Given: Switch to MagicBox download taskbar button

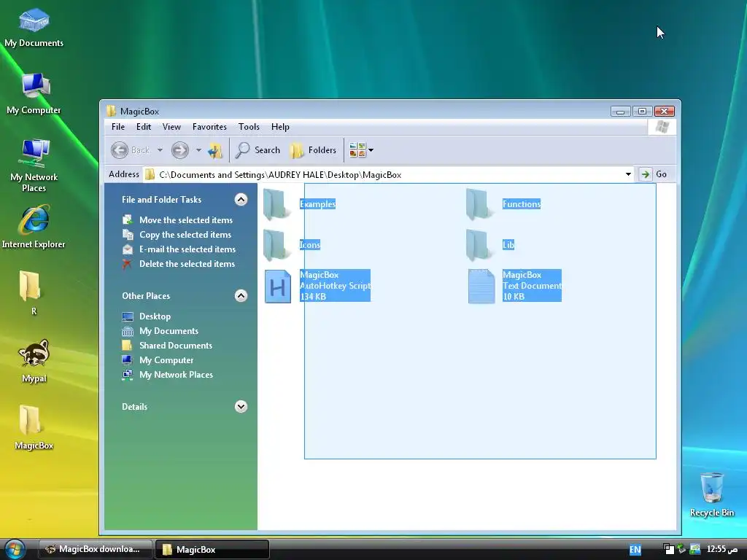Looking at the screenshot, I should click(96, 549).
